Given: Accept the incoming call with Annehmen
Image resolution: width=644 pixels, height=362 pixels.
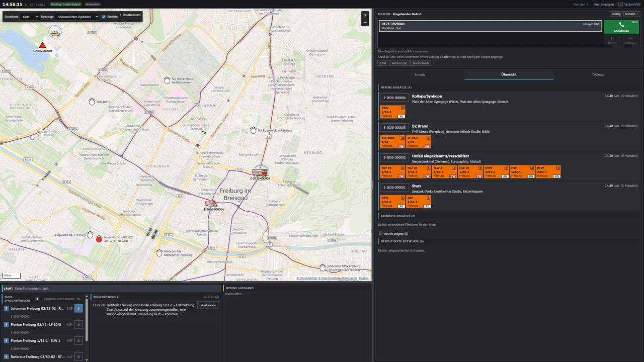Looking at the screenshot, I should [x=621, y=27].
